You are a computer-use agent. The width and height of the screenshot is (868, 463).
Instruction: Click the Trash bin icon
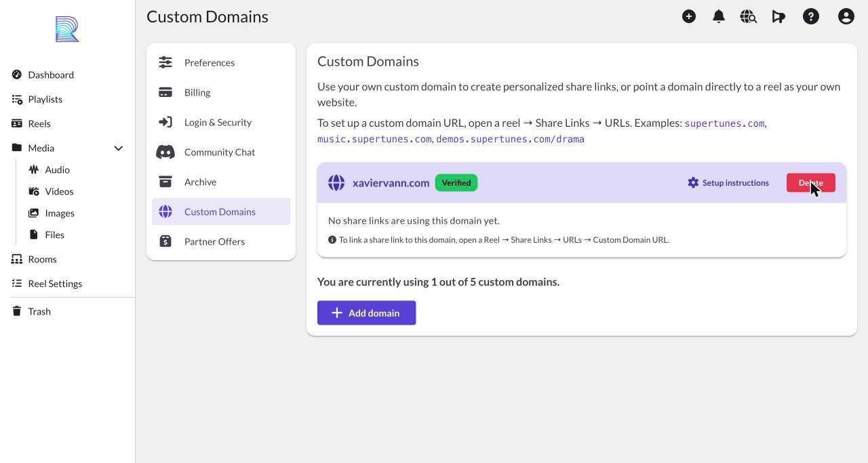click(x=17, y=311)
